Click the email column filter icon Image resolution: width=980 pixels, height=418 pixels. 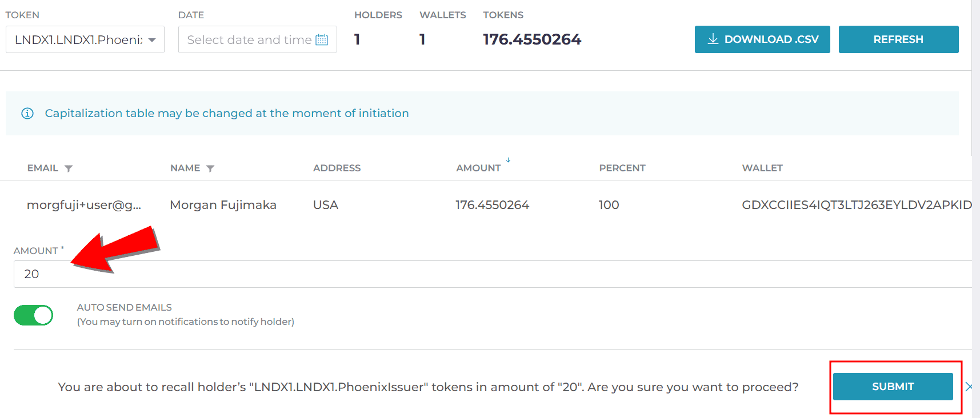[x=69, y=168]
